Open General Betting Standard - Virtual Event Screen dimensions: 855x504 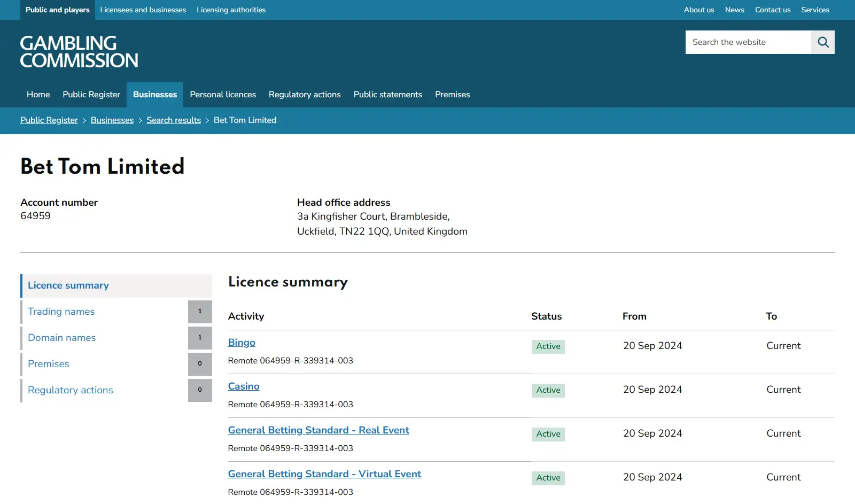(324, 474)
